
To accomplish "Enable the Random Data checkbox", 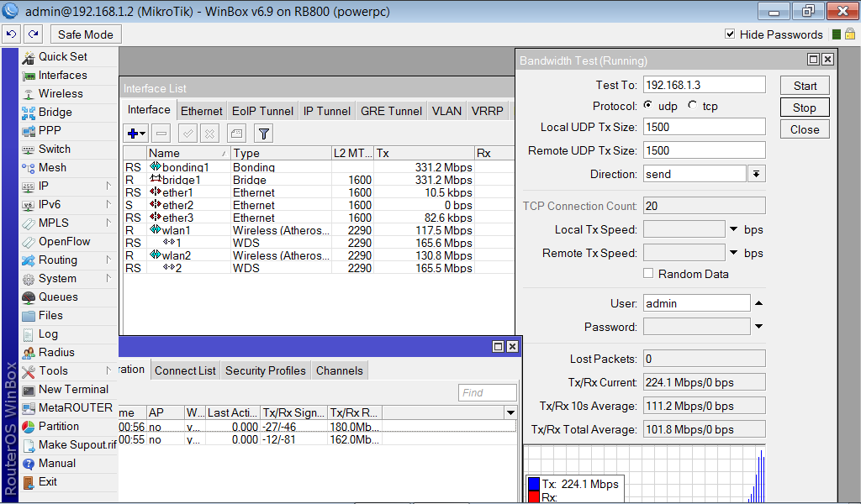I will pyautogui.click(x=648, y=273).
